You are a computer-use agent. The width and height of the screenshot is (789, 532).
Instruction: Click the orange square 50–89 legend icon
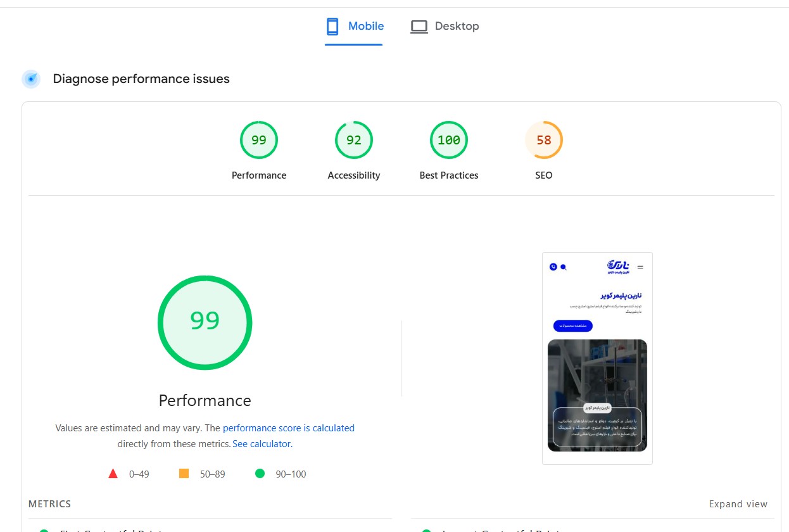click(x=184, y=474)
